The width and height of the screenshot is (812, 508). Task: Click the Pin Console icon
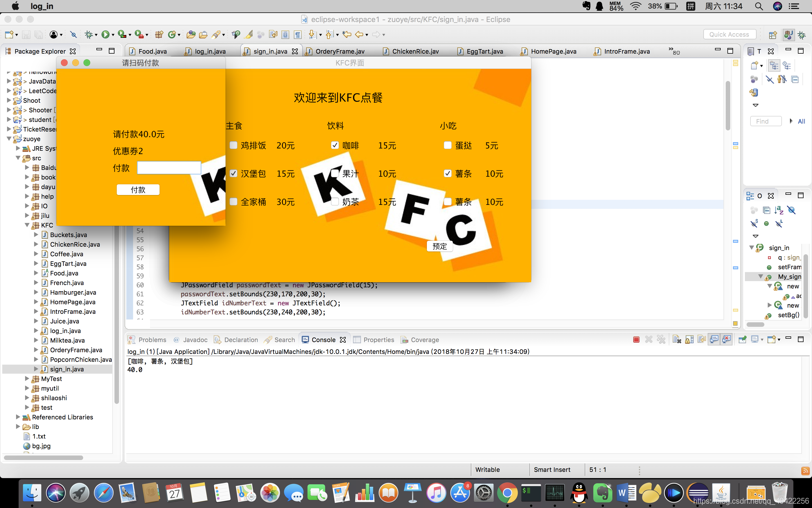[x=742, y=340]
